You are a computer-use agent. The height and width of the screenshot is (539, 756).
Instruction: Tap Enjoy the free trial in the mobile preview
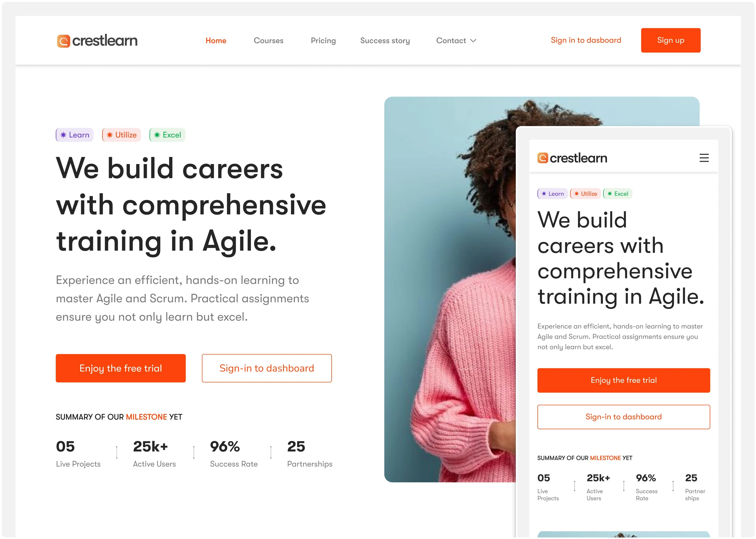[x=624, y=380]
